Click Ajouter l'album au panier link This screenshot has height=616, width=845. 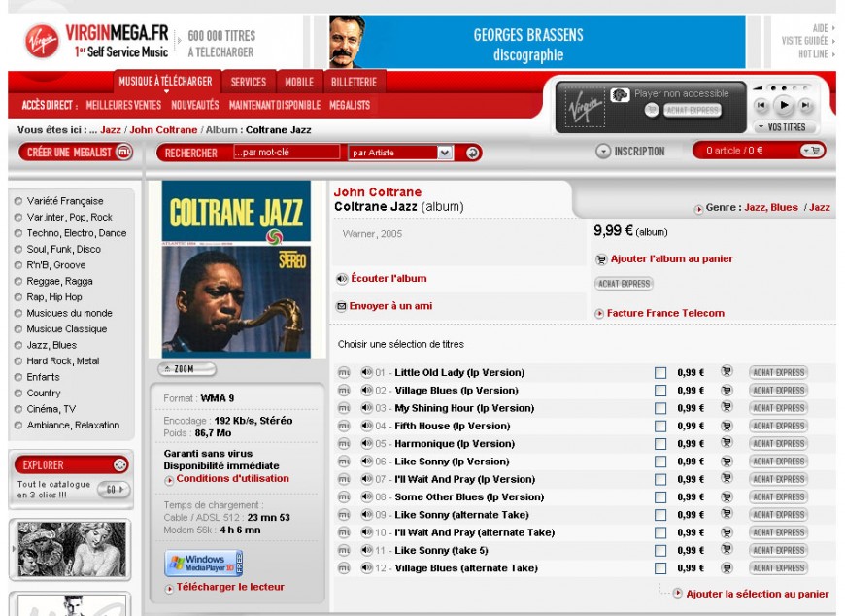(670, 259)
